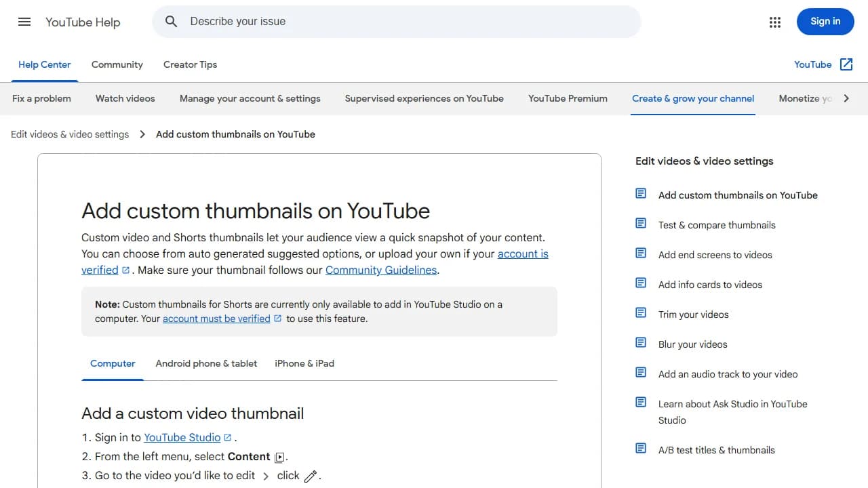Click the document icon beside Learn about Ask Studio
This screenshot has width=868, height=488.
(641, 403)
